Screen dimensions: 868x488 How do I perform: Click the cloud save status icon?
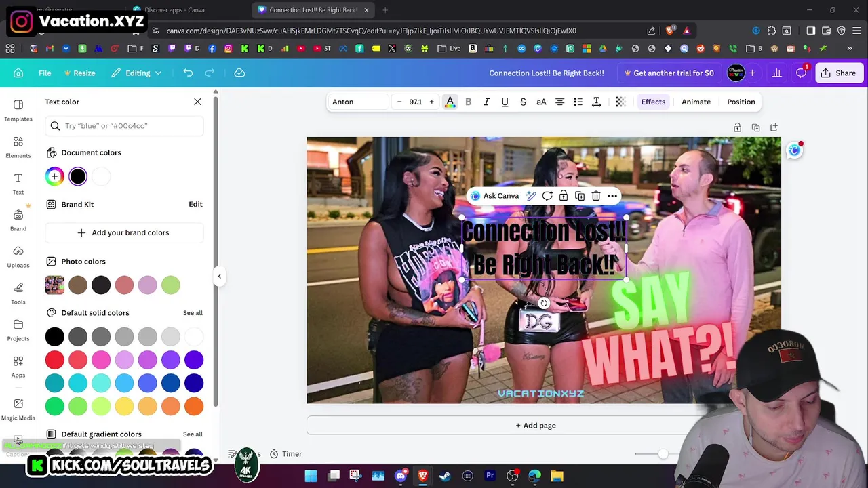pos(239,73)
